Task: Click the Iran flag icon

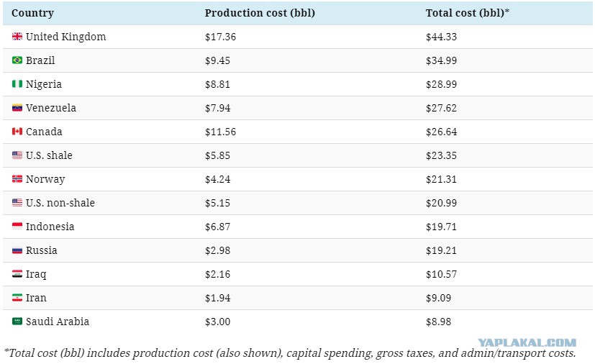Action: point(17,298)
